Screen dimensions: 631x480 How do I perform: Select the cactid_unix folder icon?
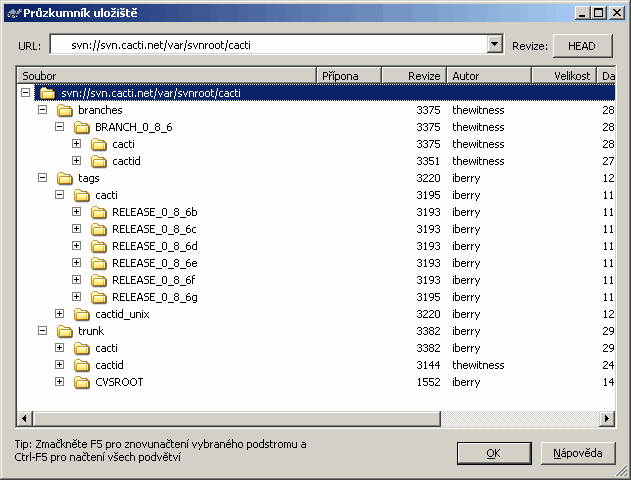click(82, 314)
